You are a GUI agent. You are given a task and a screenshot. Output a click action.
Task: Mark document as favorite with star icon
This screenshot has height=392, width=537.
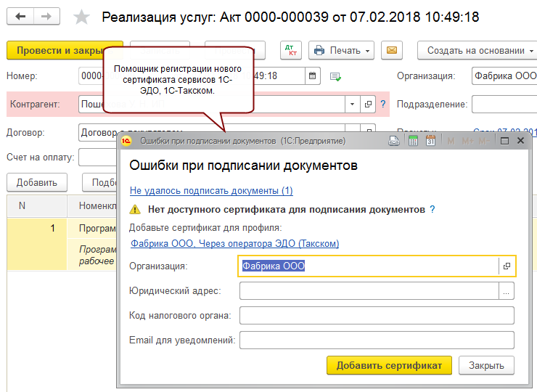click(81, 17)
